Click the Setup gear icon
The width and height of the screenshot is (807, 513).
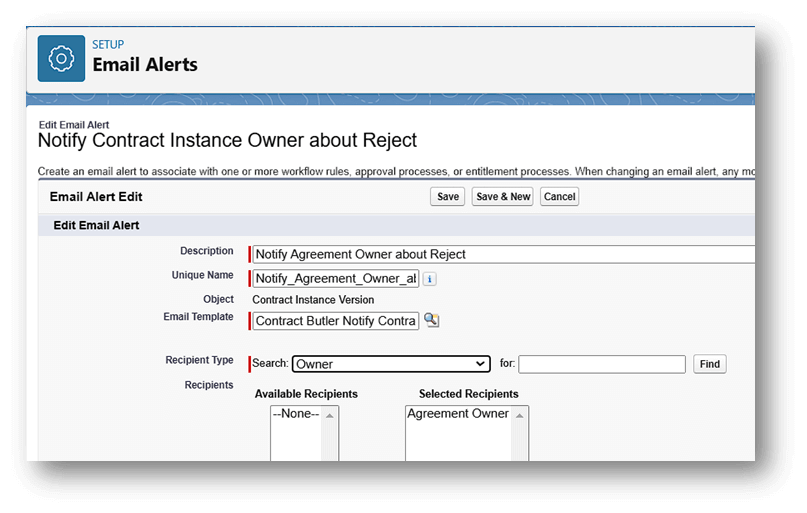pos(61,59)
